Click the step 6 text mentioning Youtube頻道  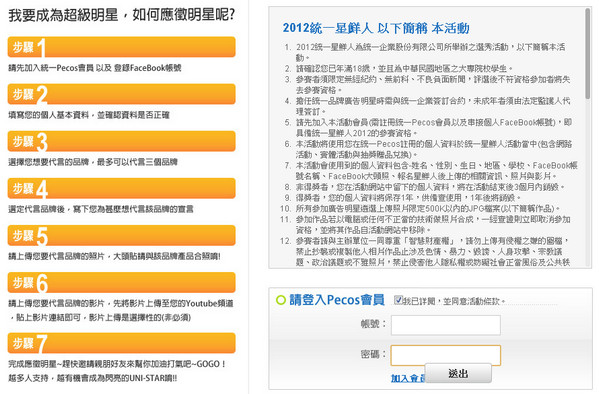(x=121, y=310)
